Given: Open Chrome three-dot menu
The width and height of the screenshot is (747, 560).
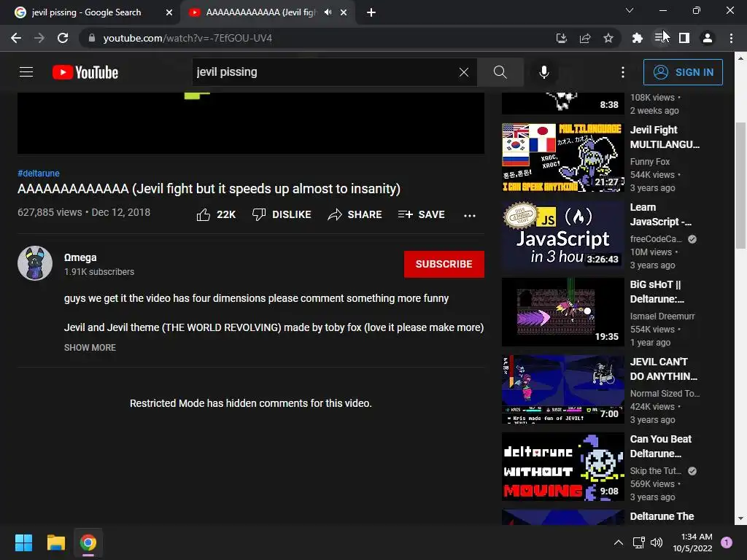Looking at the screenshot, I should pos(731,38).
